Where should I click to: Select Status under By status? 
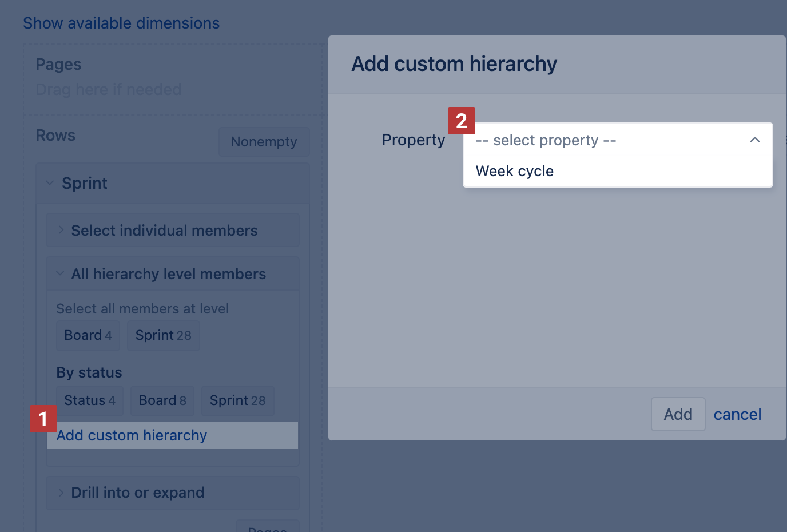(x=89, y=400)
